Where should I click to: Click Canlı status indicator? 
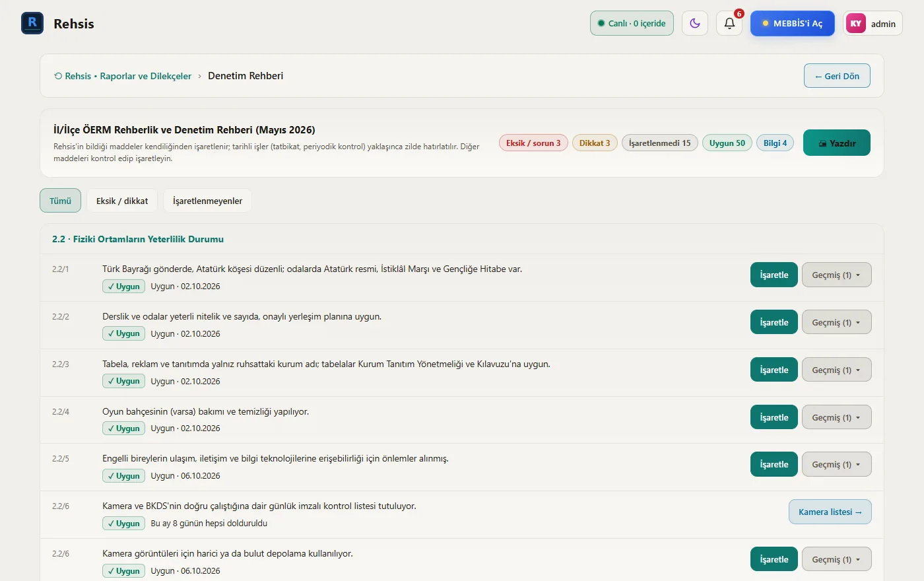click(x=632, y=23)
